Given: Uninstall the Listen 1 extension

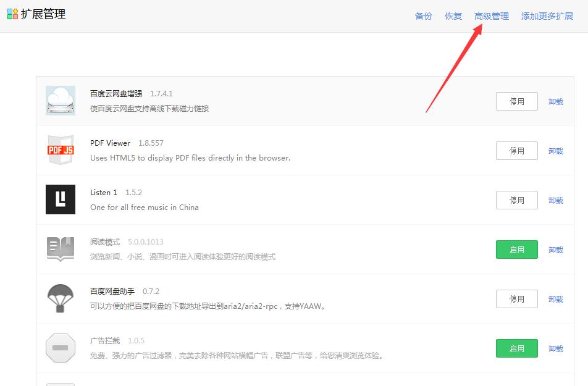Looking at the screenshot, I should [x=555, y=199].
